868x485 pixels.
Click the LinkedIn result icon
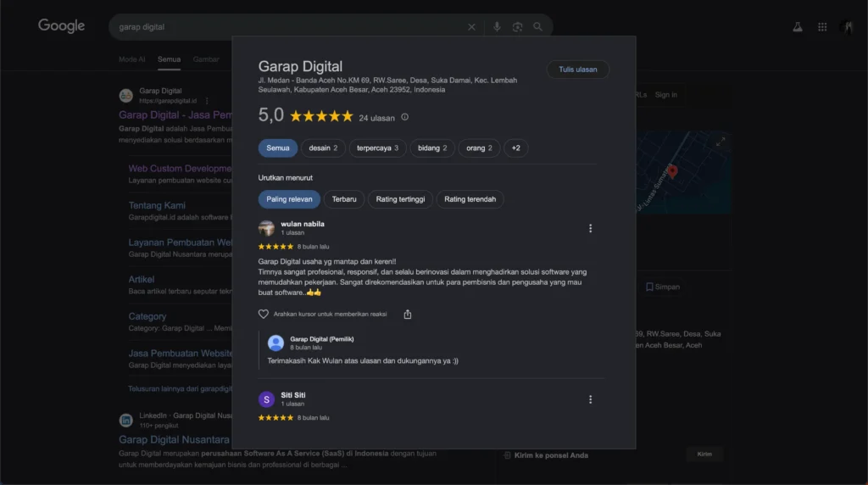coord(125,420)
